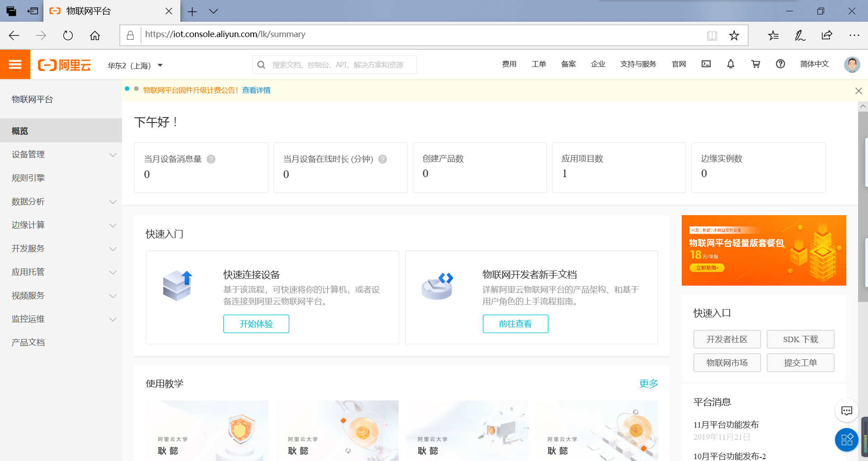868x461 pixels.
Task: Switch language via 简体中文
Action: coord(814,64)
